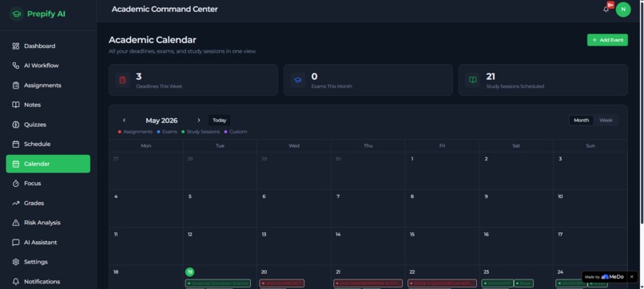Click the Academic Calendar heading

coord(153,40)
